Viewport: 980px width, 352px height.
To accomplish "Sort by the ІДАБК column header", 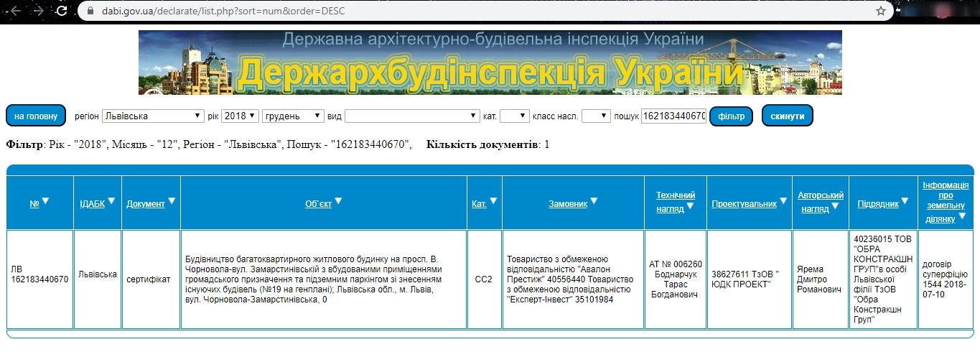I will [x=93, y=204].
